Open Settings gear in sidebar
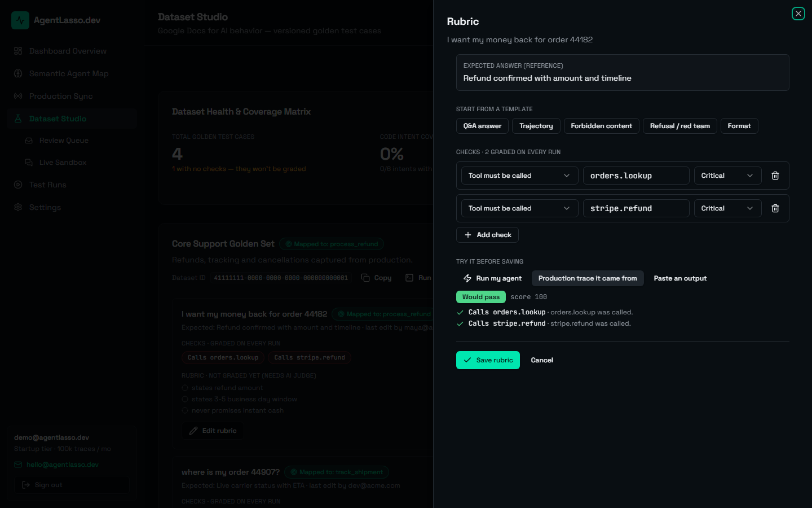812x508 pixels. (18, 207)
